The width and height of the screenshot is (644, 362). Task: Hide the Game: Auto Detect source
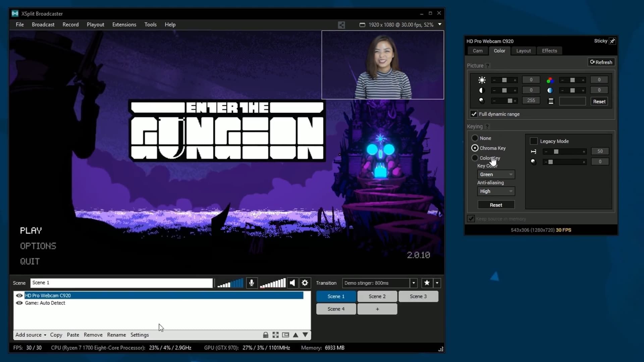19,303
